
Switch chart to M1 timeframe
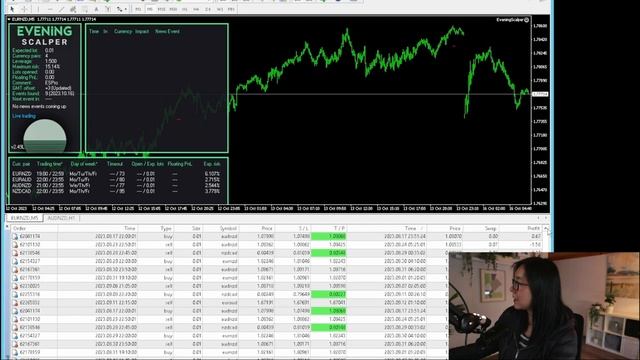[138, 9]
